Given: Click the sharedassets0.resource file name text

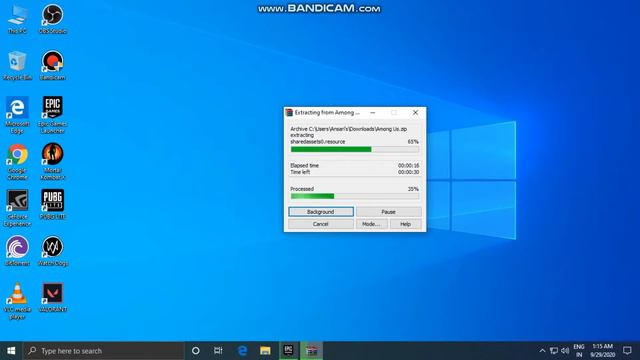Looking at the screenshot, I should coord(318,142).
